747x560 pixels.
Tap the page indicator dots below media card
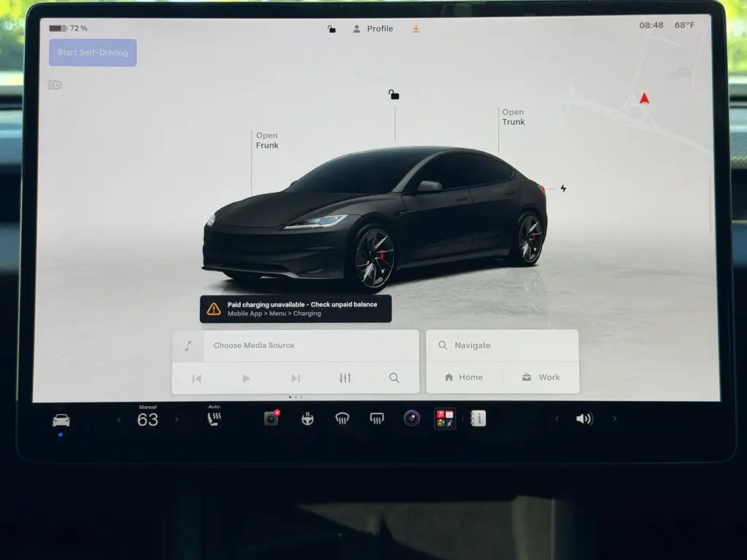click(x=295, y=397)
